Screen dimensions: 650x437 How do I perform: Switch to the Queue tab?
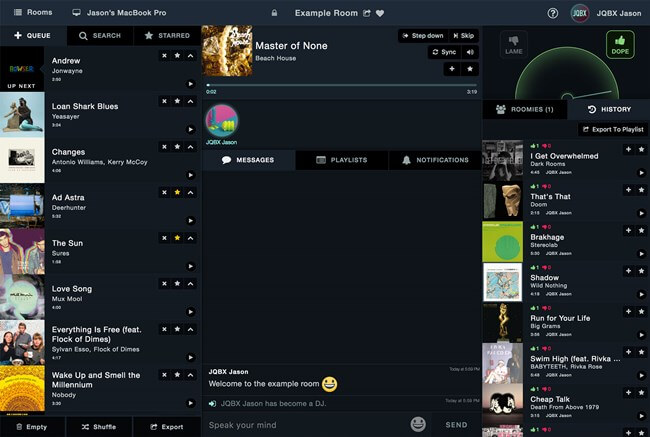33,36
